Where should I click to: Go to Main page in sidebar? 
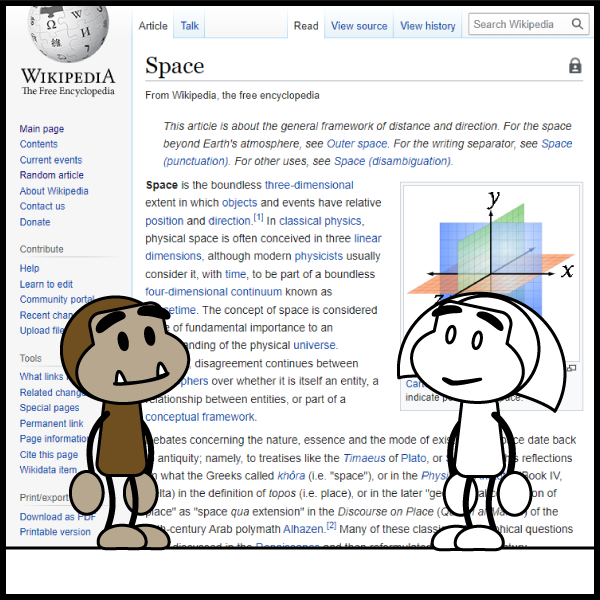click(x=42, y=129)
